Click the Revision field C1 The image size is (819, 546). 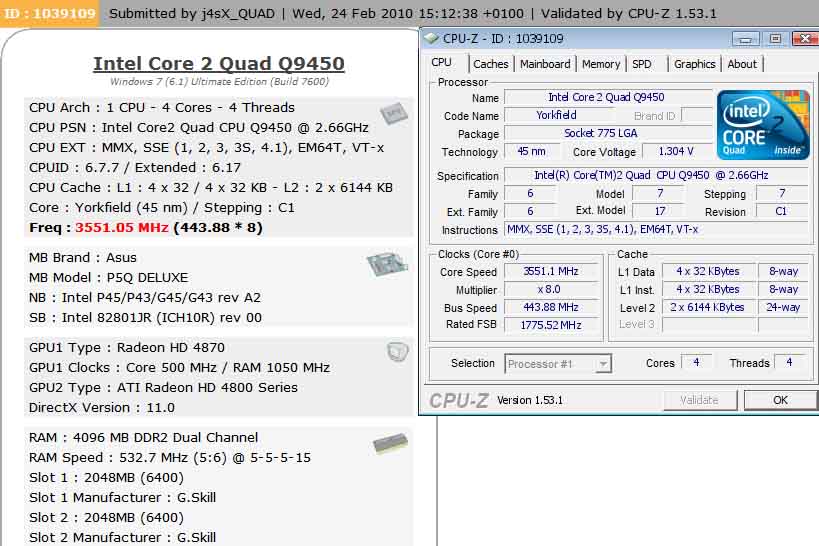pos(781,212)
